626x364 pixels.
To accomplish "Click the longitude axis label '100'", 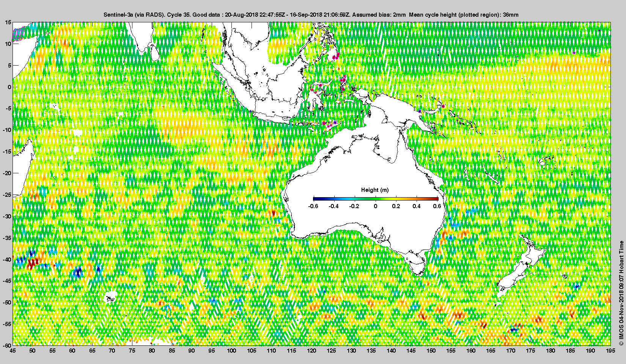I will click(x=231, y=351).
